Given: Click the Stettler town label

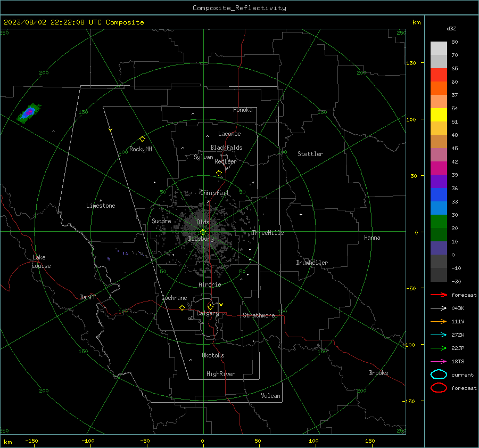Looking at the screenshot, I should pos(310,154).
